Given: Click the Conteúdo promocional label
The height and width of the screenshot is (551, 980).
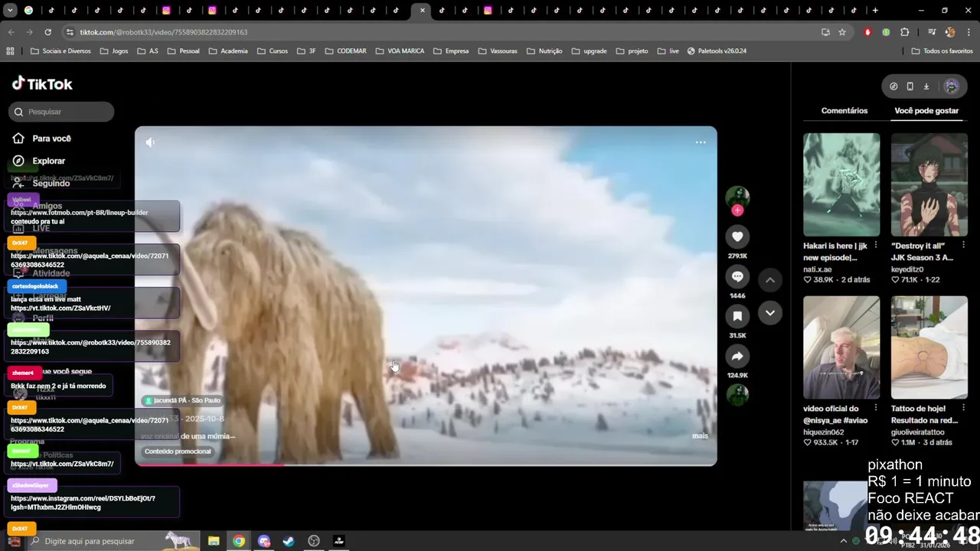Looking at the screenshot, I should coord(178,452).
